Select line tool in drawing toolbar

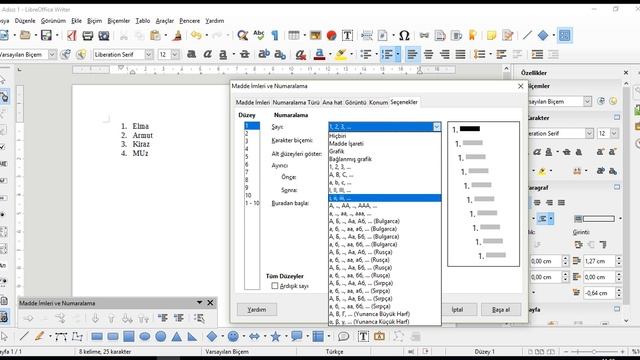[x=24, y=337]
